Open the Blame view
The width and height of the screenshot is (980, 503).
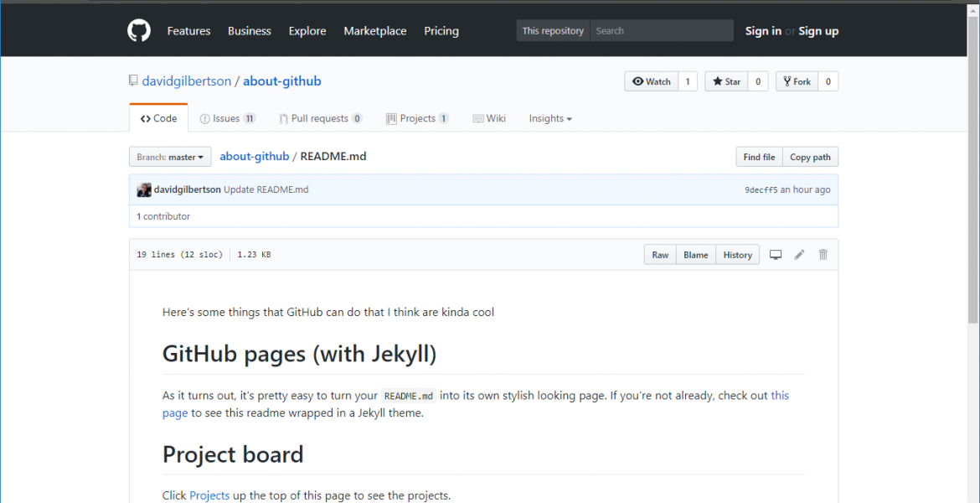tap(695, 255)
